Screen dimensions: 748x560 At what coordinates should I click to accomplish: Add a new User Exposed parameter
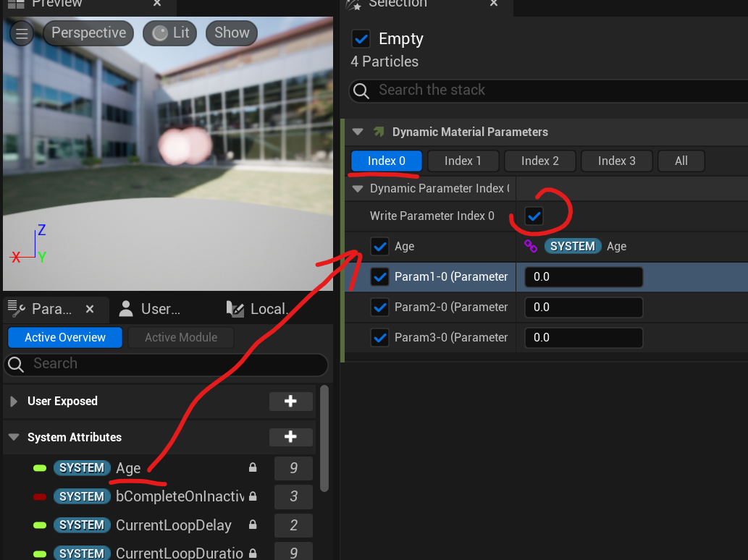pyautogui.click(x=290, y=402)
